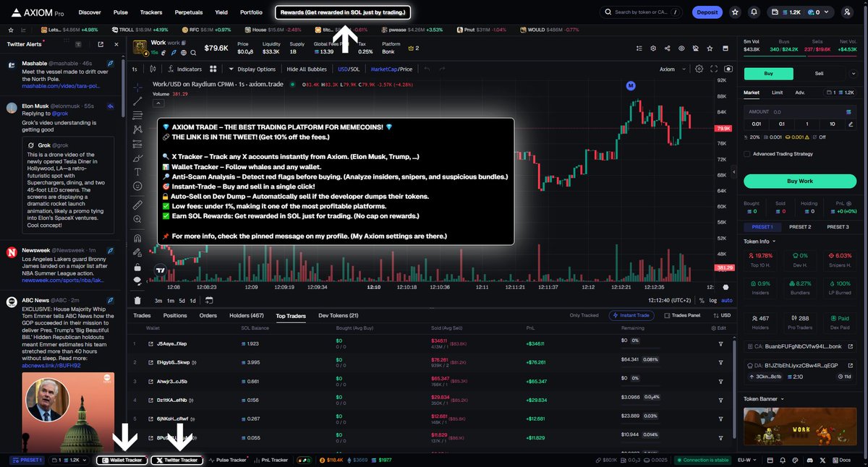
Task: Enter fullscreen chart mode
Action: [714, 69]
